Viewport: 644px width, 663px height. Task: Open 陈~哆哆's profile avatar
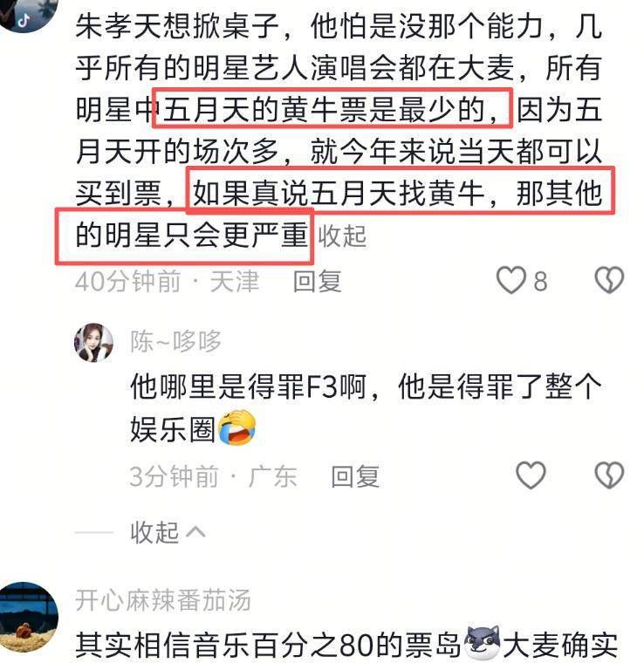point(94,343)
